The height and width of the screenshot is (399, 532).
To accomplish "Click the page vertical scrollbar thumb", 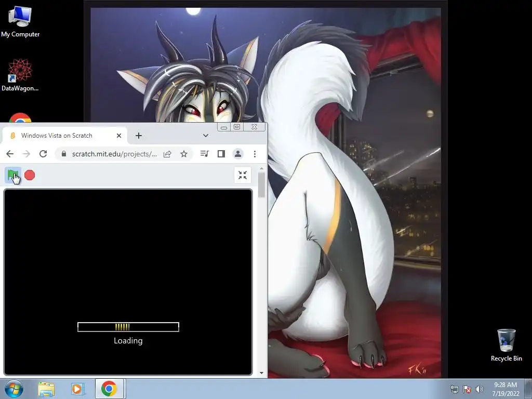I will 261,185.
